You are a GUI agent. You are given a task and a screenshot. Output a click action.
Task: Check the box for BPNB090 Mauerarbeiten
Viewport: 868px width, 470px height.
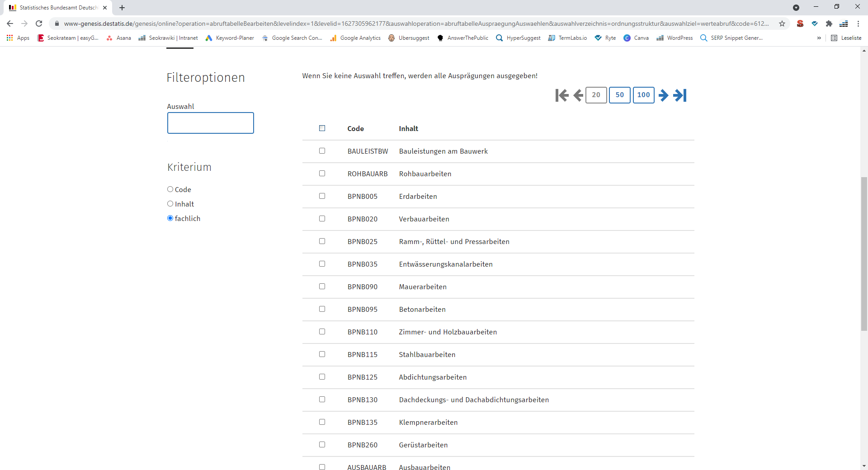click(322, 287)
